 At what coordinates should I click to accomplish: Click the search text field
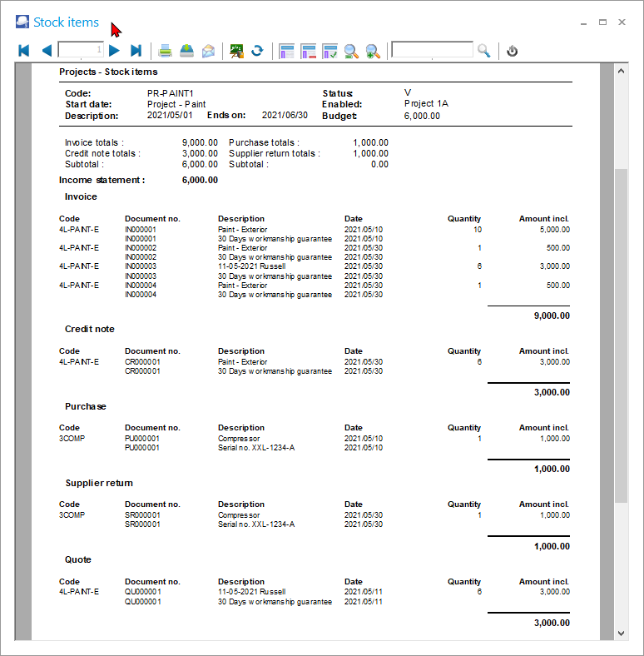[x=432, y=51]
